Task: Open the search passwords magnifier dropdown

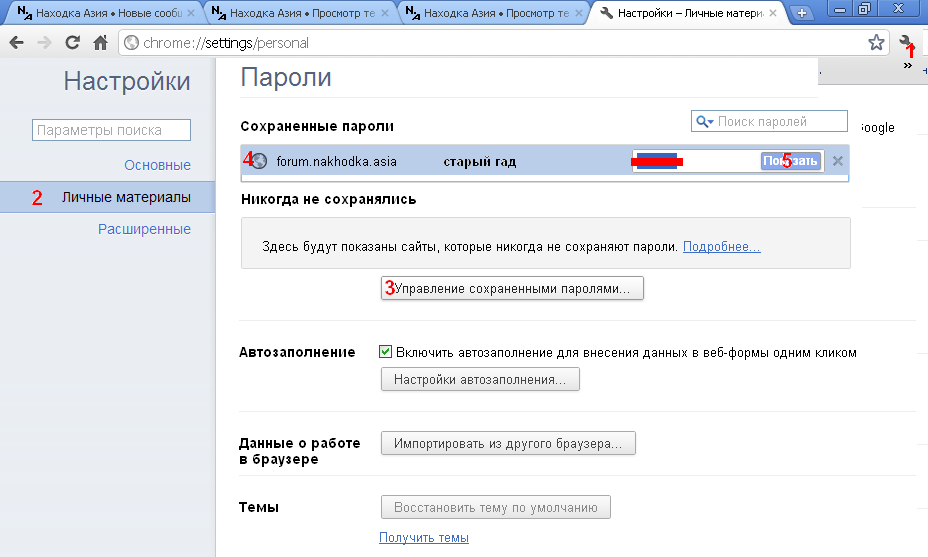Action: pyautogui.click(x=705, y=122)
